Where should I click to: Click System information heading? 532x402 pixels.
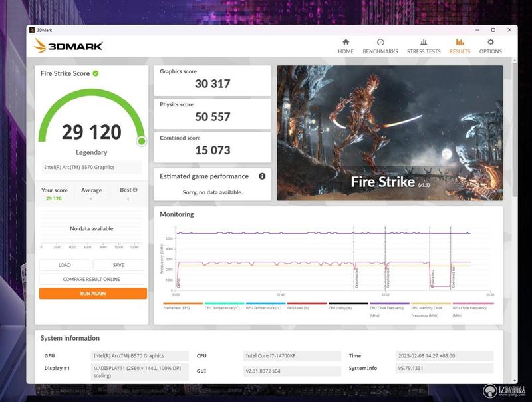70,338
